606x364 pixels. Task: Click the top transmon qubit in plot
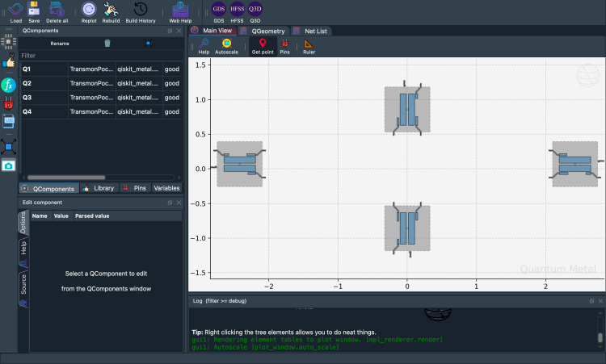[407, 109]
